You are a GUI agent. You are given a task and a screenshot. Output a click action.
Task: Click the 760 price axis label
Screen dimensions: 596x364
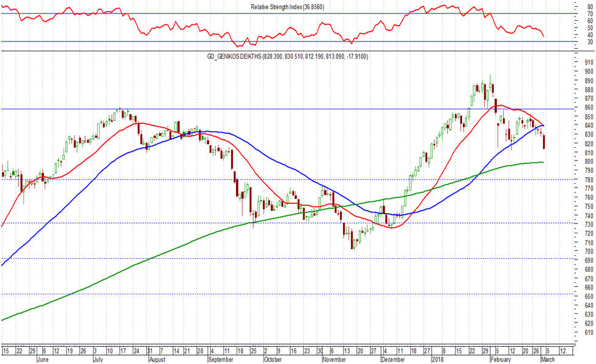pyautogui.click(x=589, y=198)
